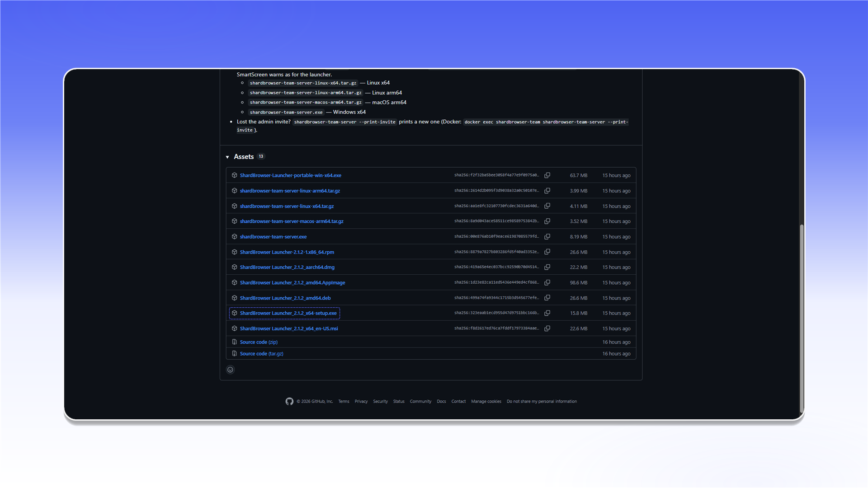Copy SHA256 hash for amd64.AppImage
The image size is (868, 488).
point(547,282)
